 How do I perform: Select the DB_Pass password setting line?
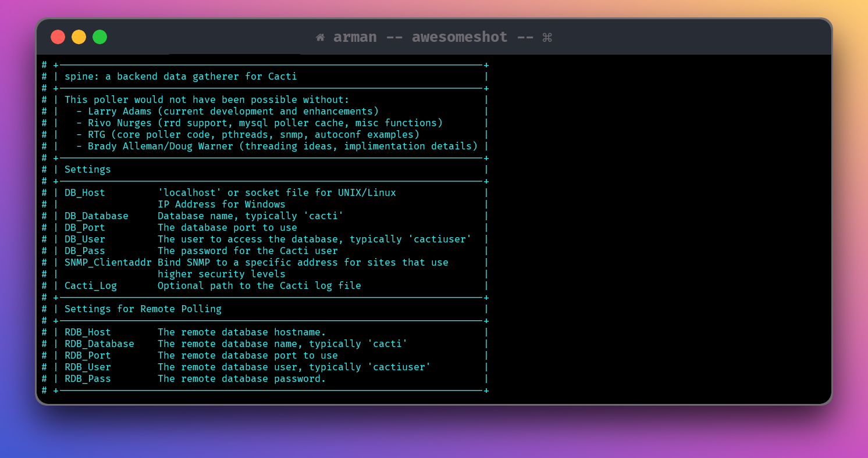pos(84,251)
